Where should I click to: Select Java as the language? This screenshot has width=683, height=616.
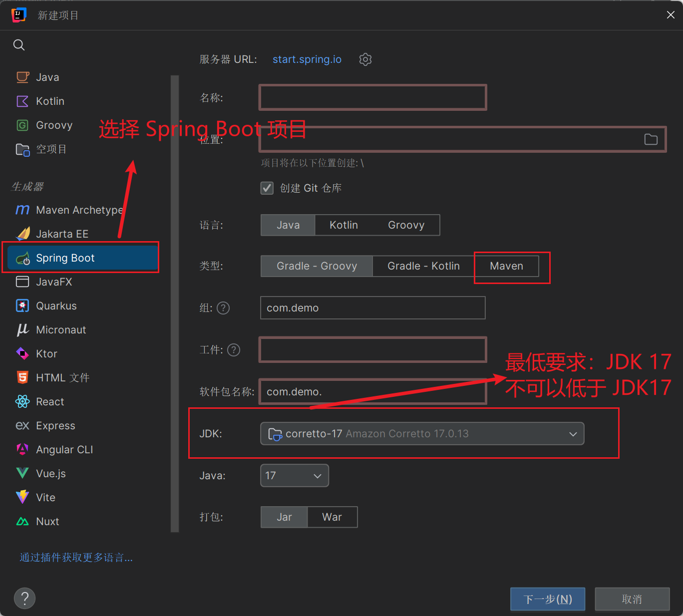(x=288, y=225)
